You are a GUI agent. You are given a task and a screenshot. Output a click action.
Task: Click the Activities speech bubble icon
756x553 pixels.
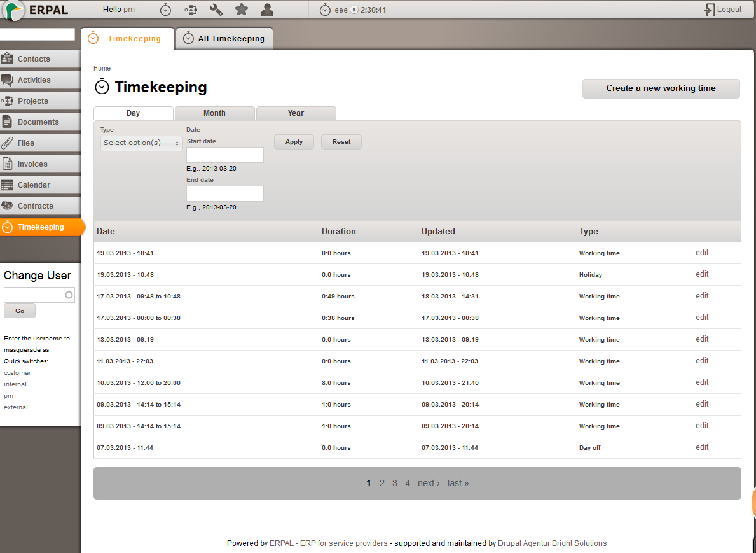[7, 80]
